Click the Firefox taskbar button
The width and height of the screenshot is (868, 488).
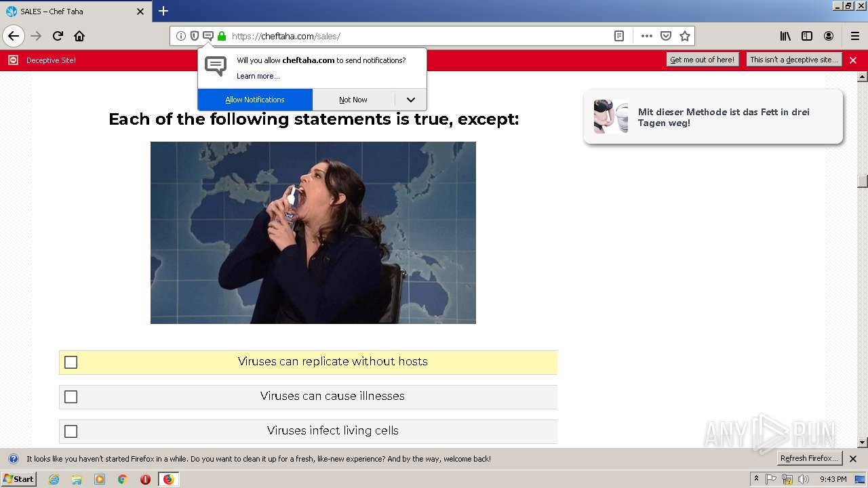[168, 479]
